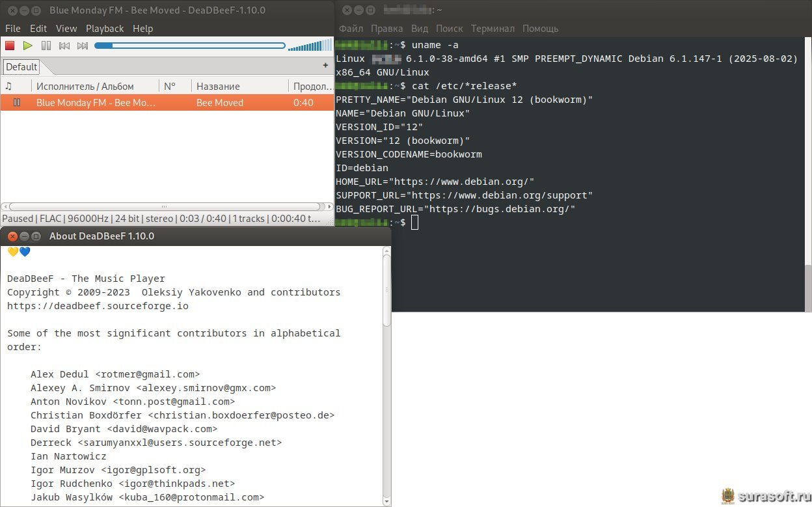Open the Поиск menu in the terminal
Viewport: 812px width, 507px height.
tap(450, 29)
